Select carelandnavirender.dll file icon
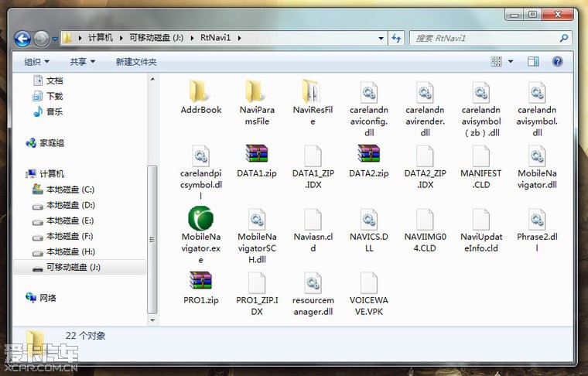 [425, 92]
